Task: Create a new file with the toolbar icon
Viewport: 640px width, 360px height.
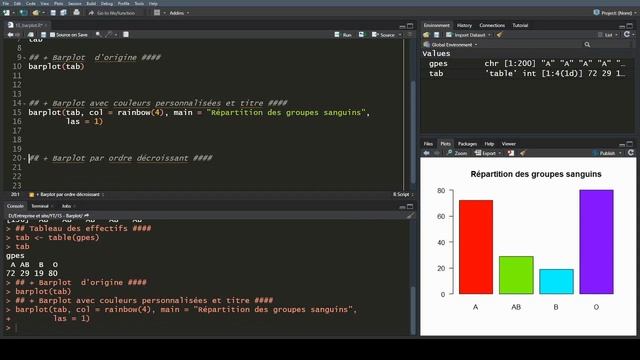Action: point(7,13)
